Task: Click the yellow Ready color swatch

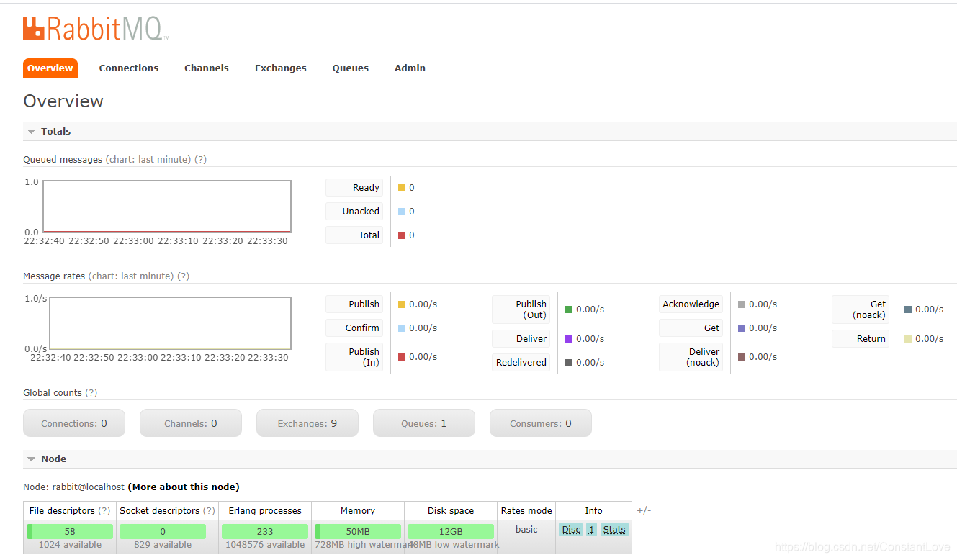Action: coord(402,188)
